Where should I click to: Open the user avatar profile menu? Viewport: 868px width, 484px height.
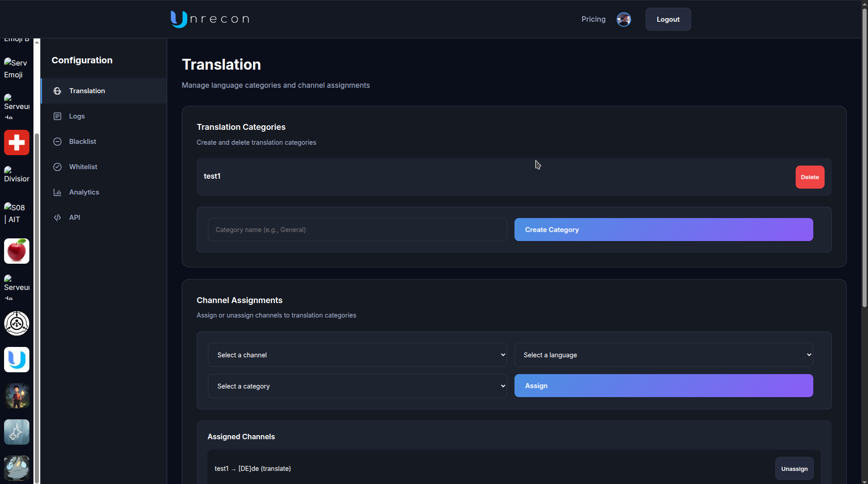point(624,19)
